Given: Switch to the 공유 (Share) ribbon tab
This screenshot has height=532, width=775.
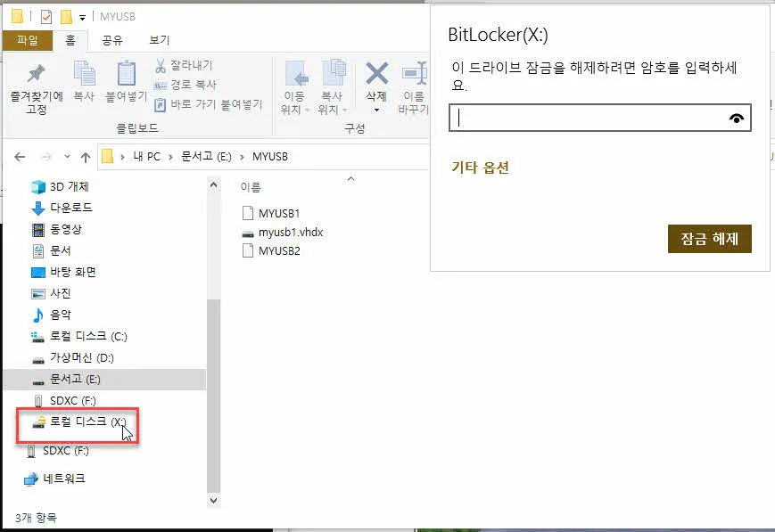Looking at the screenshot, I should 112,40.
